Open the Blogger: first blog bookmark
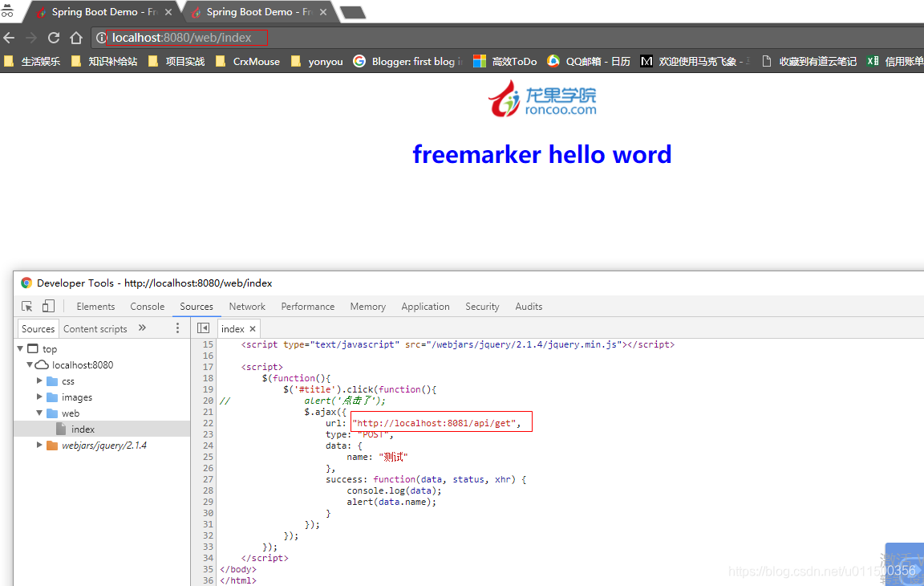This screenshot has height=586, width=924. click(x=407, y=61)
